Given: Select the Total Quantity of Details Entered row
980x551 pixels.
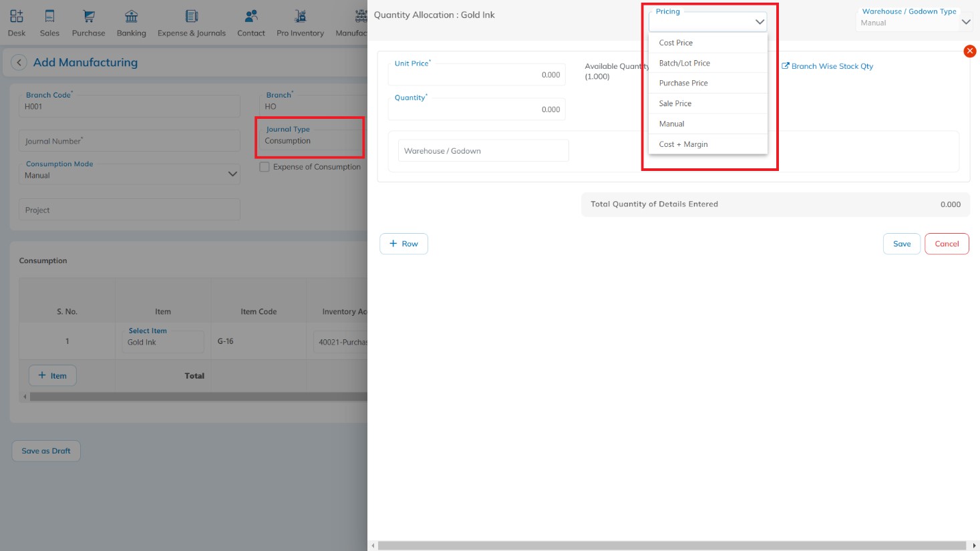Looking at the screenshot, I should coord(776,204).
